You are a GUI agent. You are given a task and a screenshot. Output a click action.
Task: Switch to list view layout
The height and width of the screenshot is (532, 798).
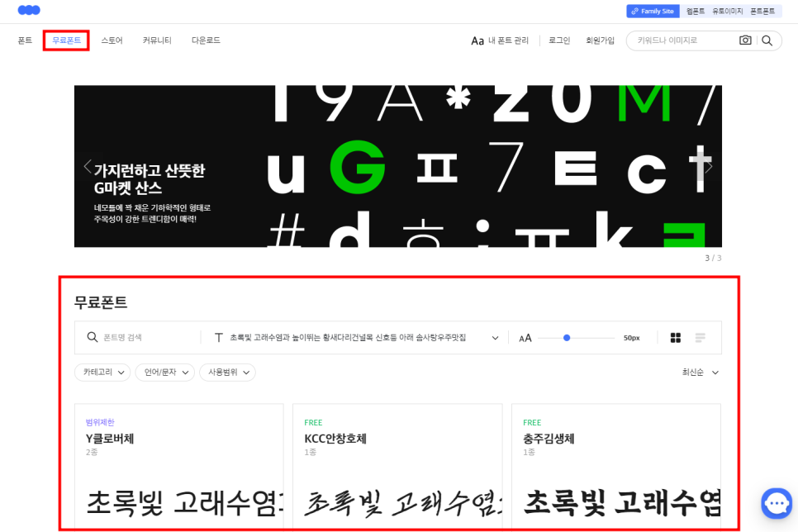pyautogui.click(x=701, y=338)
